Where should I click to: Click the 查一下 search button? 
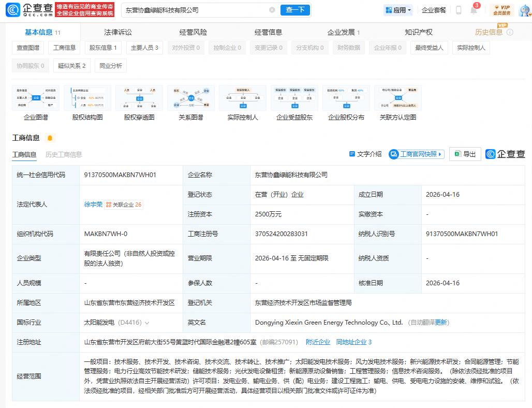point(295,10)
